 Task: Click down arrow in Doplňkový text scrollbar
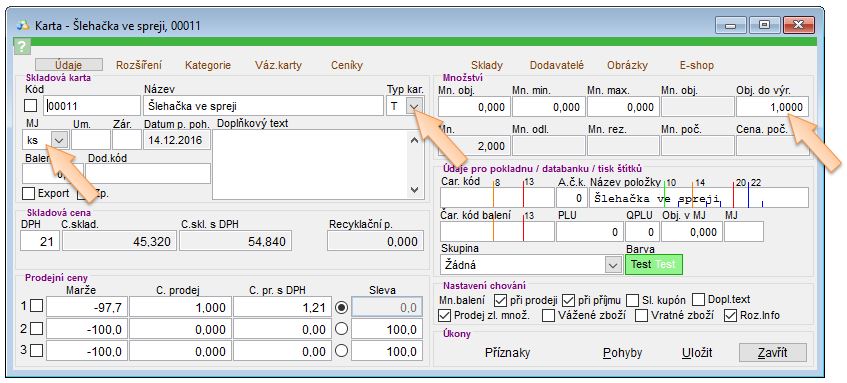coord(414,190)
